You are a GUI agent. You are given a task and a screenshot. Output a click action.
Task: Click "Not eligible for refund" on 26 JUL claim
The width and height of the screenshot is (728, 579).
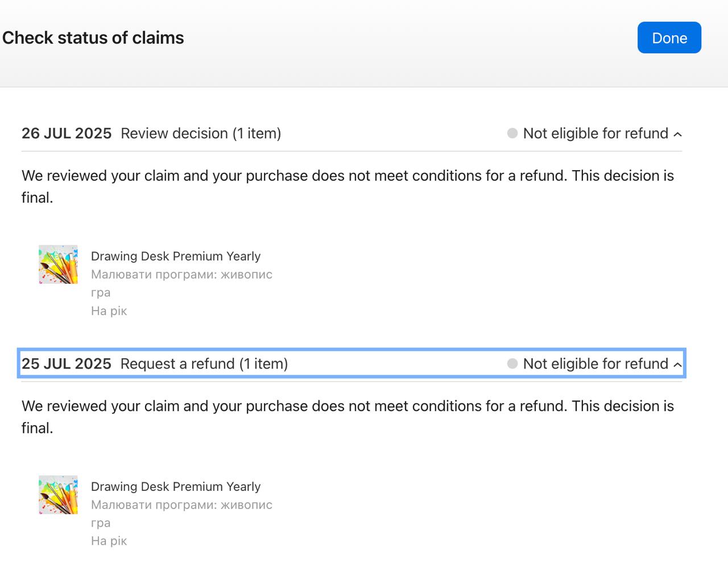(x=595, y=133)
